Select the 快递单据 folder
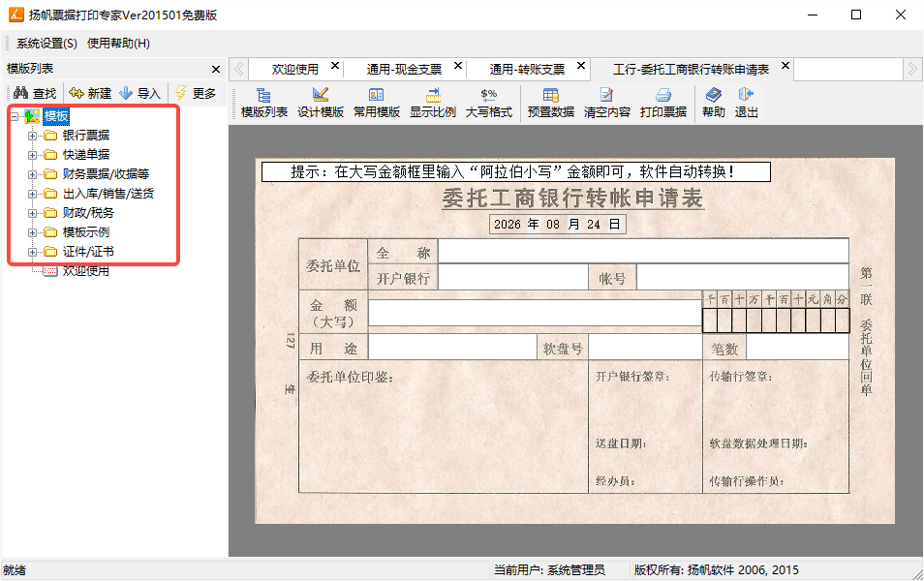This screenshot has width=924, height=581. click(x=86, y=155)
